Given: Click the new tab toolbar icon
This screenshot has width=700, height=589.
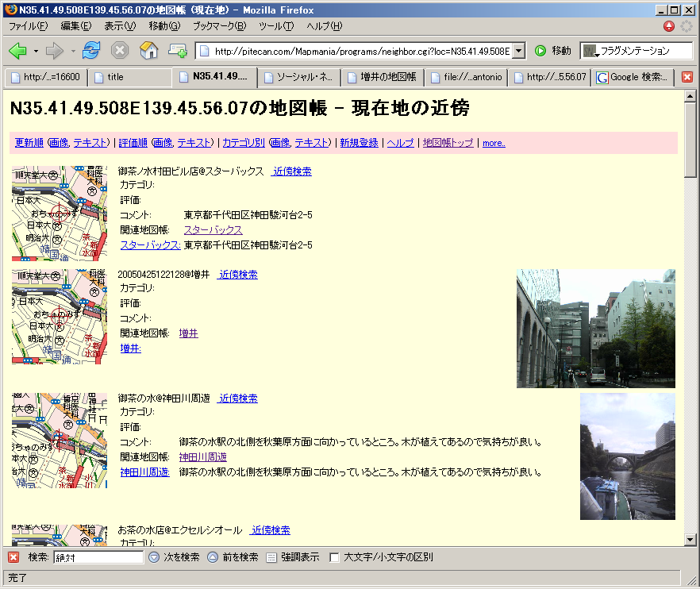Looking at the screenshot, I should click(177, 51).
